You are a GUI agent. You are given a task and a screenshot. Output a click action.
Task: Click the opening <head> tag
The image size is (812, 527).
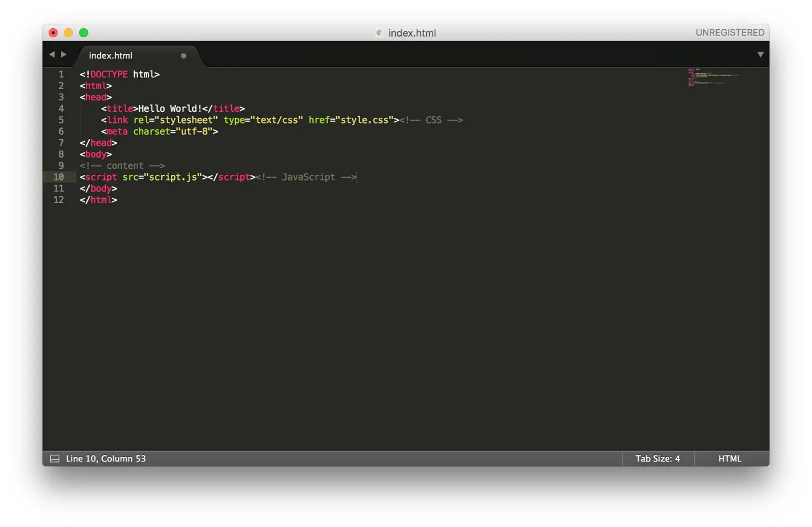(96, 97)
